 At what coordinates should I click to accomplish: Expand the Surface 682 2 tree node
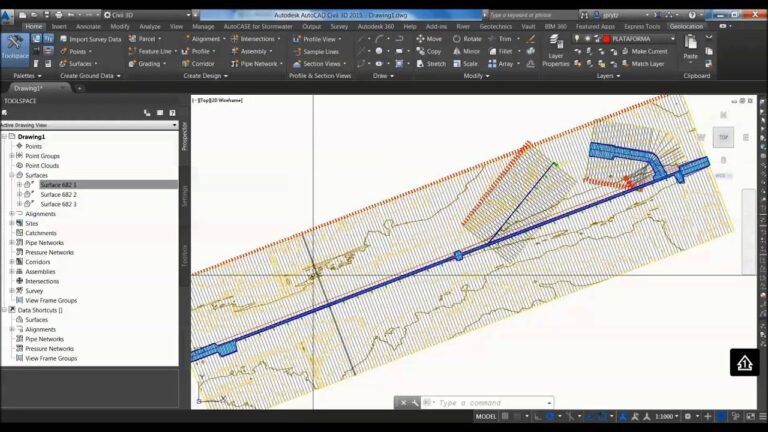(x=19, y=194)
